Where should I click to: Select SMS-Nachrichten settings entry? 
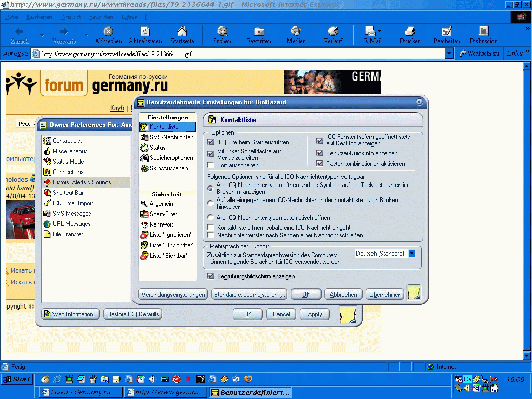pyautogui.click(x=168, y=137)
